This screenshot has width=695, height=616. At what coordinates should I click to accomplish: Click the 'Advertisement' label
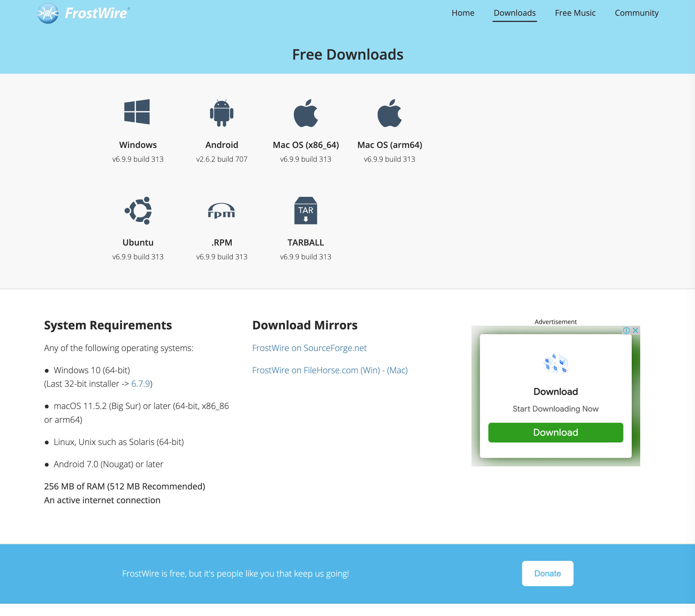pos(556,322)
